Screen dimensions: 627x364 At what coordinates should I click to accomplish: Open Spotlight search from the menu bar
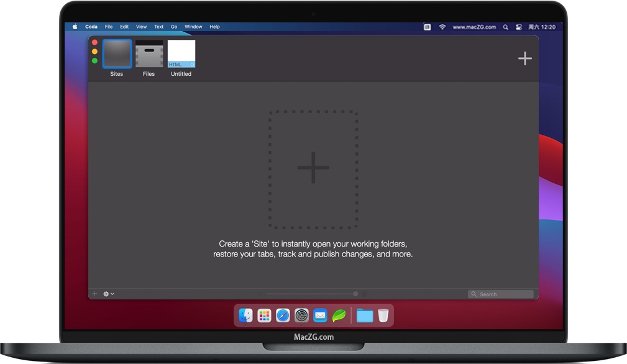[x=505, y=27]
